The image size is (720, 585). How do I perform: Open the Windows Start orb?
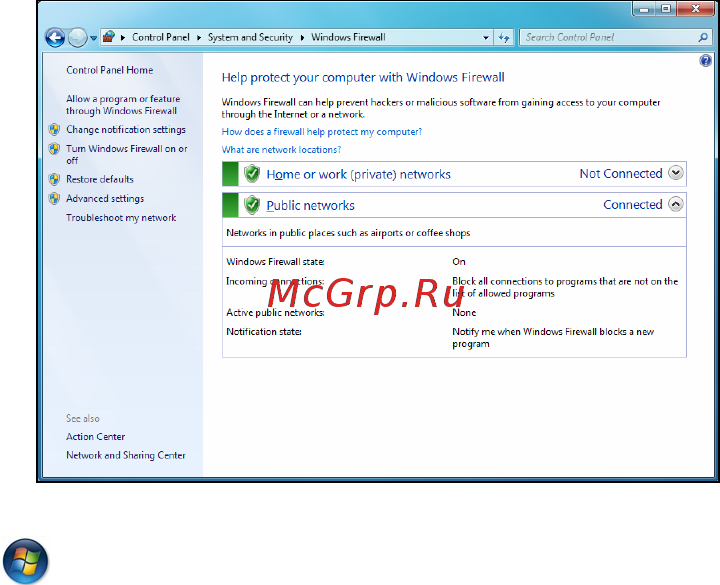click(x=25, y=561)
